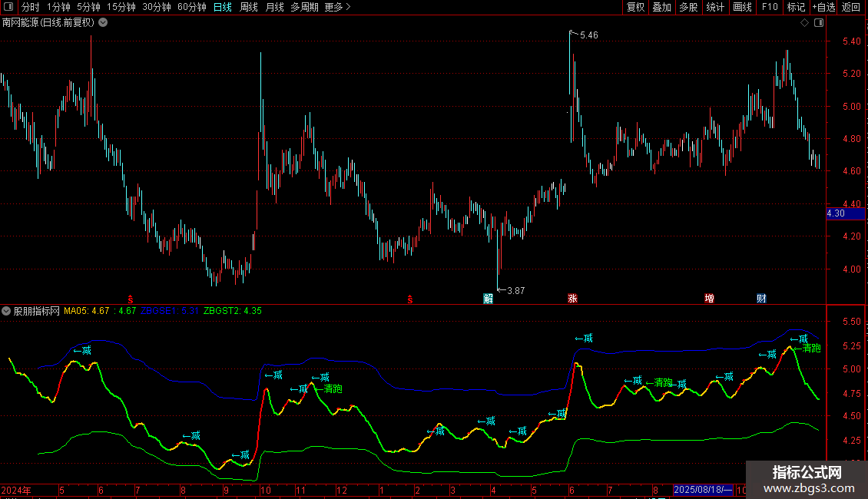868x499 pixels.
Task: Switch to 周线 weekly chart
Action: click(249, 7)
